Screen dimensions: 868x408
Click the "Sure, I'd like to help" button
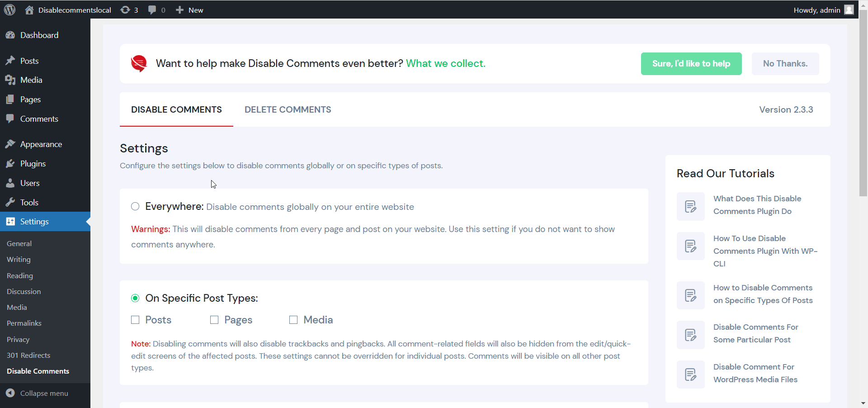[691, 64]
